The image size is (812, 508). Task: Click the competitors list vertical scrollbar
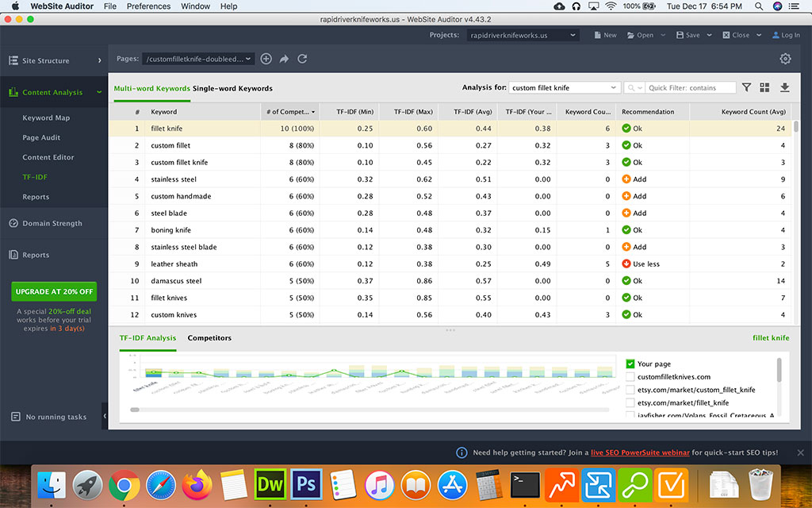(x=779, y=370)
